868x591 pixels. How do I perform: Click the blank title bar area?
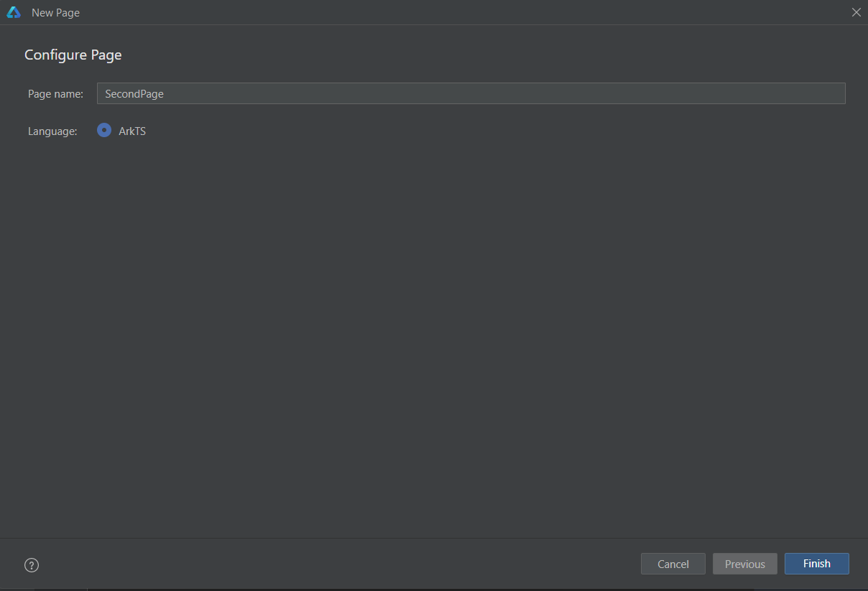pos(460,12)
